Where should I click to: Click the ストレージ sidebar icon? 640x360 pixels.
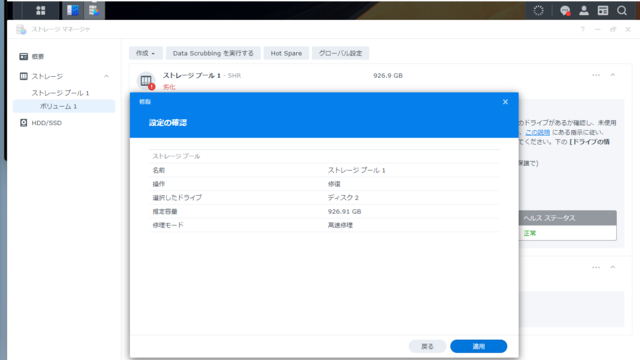click(x=24, y=76)
